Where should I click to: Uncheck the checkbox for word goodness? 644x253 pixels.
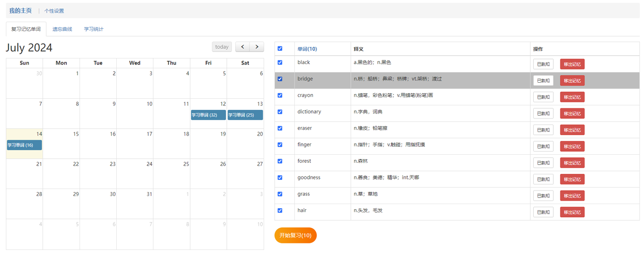[280, 177]
